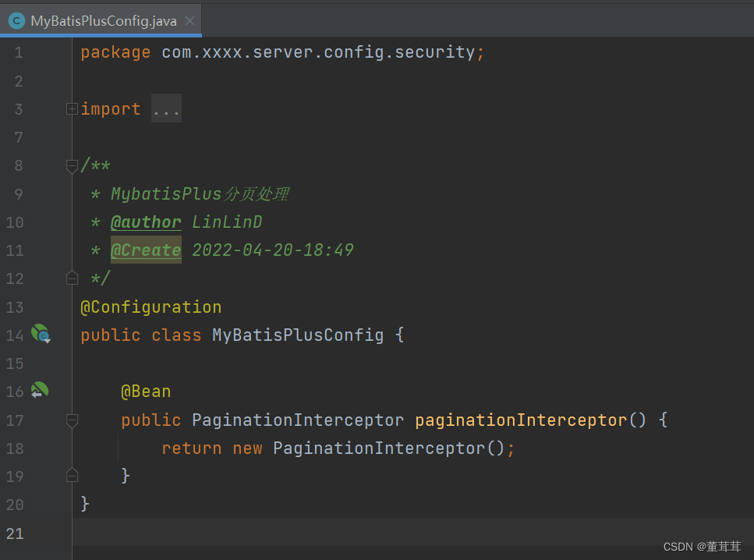Click line number 1 in the gutter
Image resolution: width=754 pixels, height=560 pixels.
tap(19, 52)
